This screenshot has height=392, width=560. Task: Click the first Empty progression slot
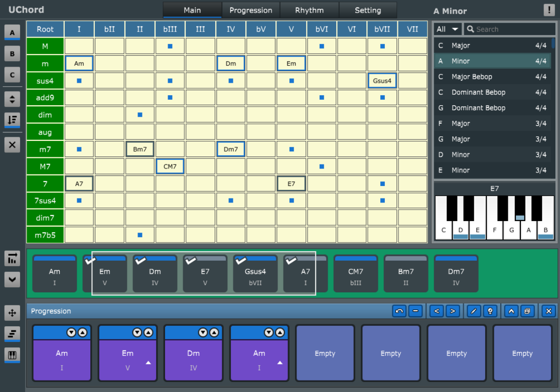pos(325,353)
